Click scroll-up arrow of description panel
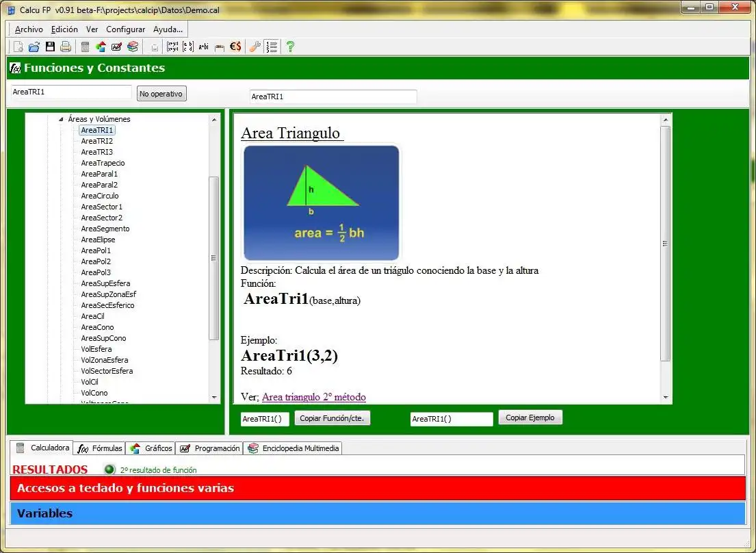Image resolution: width=756 pixels, height=553 pixels. tap(666, 120)
